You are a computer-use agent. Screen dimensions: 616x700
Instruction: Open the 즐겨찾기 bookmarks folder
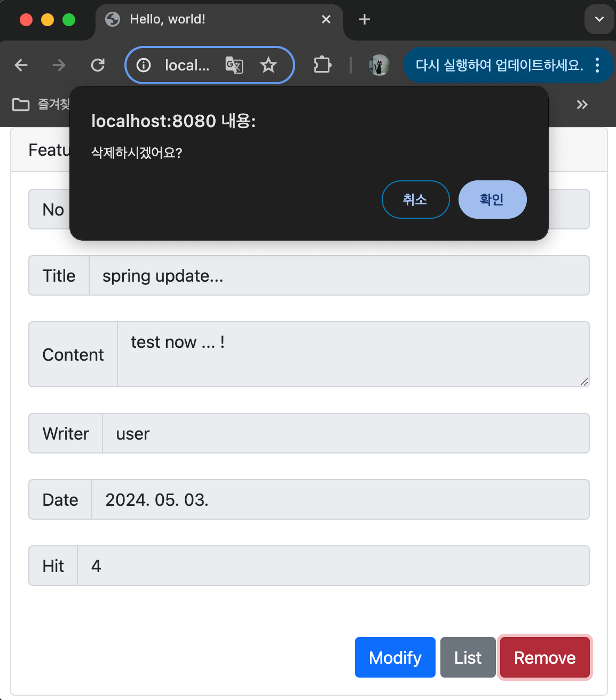click(41, 105)
